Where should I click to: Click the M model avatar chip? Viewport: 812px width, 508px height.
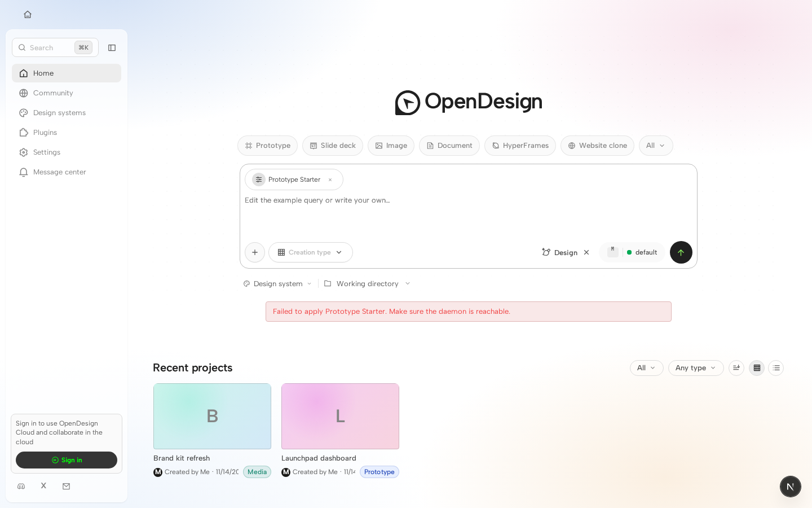pos(613,252)
